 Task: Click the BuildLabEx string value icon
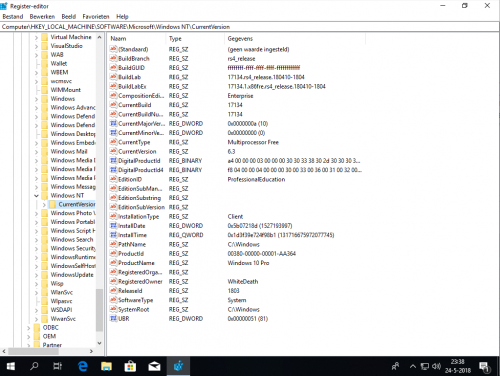click(113, 86)
